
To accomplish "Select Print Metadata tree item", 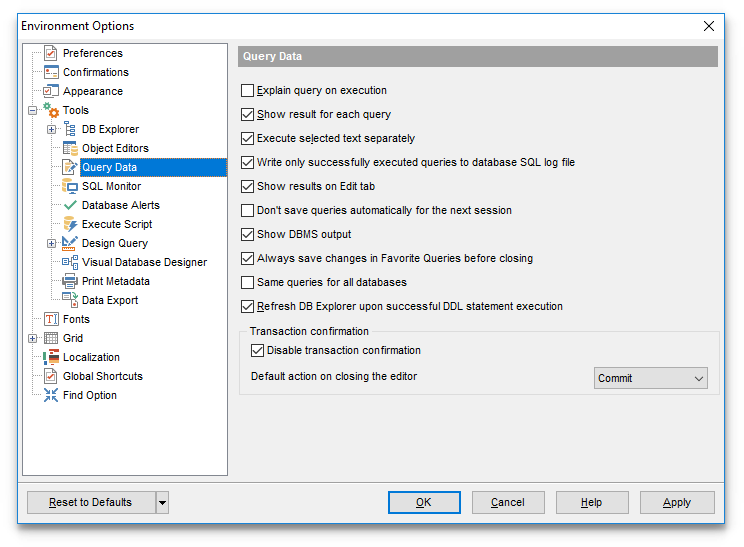I will [116, 281].
